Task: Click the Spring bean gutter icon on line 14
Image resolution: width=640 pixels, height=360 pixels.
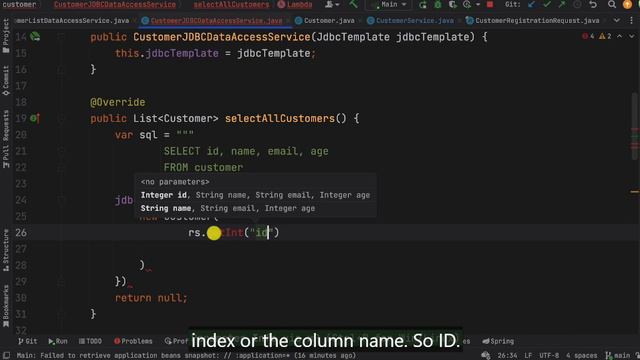Action: pos(35,37)
